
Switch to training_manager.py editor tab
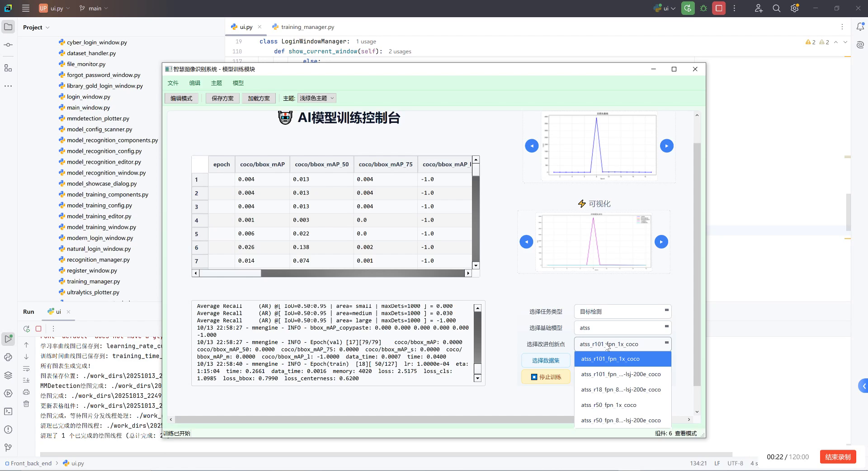tap(303, 27)
